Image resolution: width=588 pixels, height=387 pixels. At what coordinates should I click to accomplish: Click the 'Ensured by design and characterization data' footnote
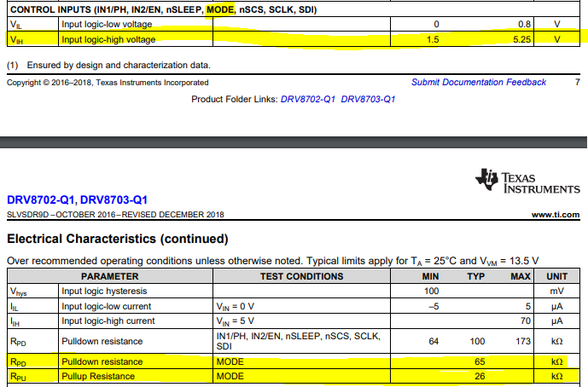pos(119,65)
